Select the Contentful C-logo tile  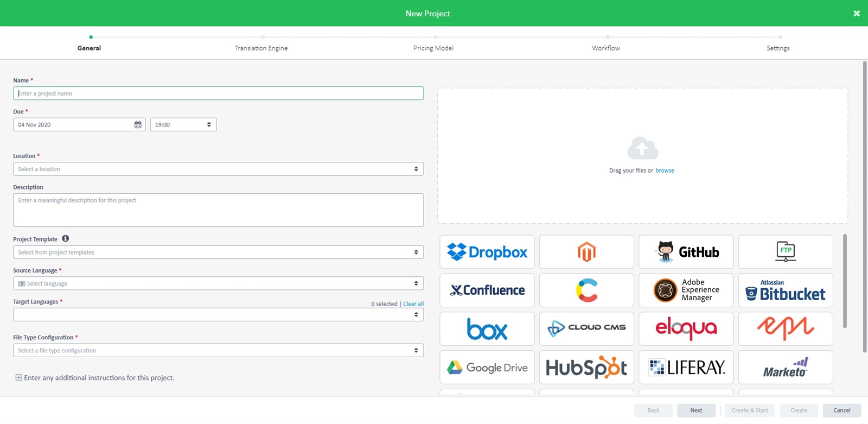click(x=586, y=290)
